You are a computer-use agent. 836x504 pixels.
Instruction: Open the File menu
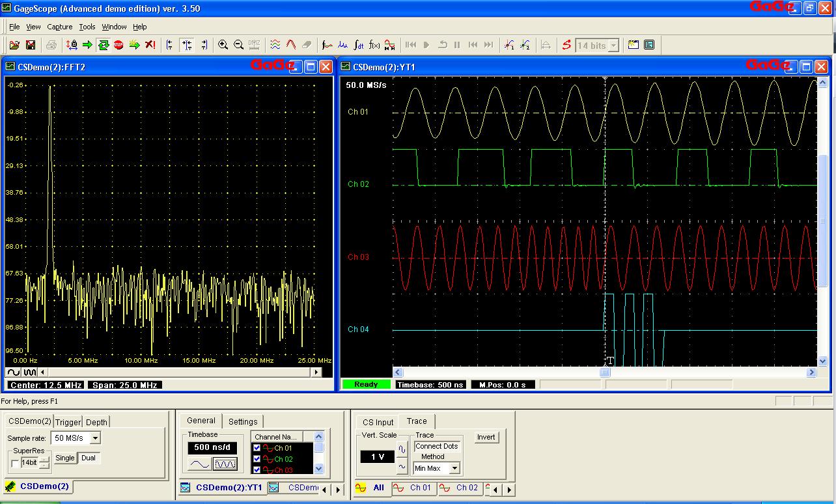pos(14,27)
